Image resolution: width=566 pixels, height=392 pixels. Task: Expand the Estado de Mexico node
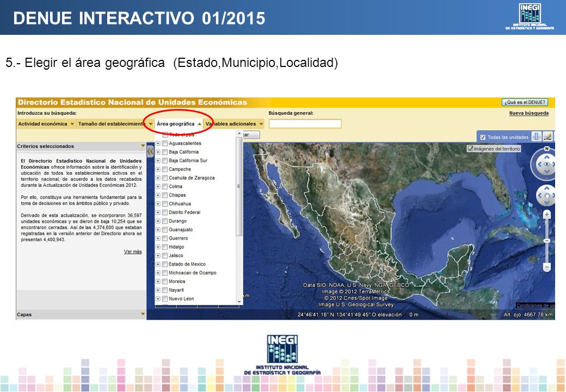pos(158,264)
